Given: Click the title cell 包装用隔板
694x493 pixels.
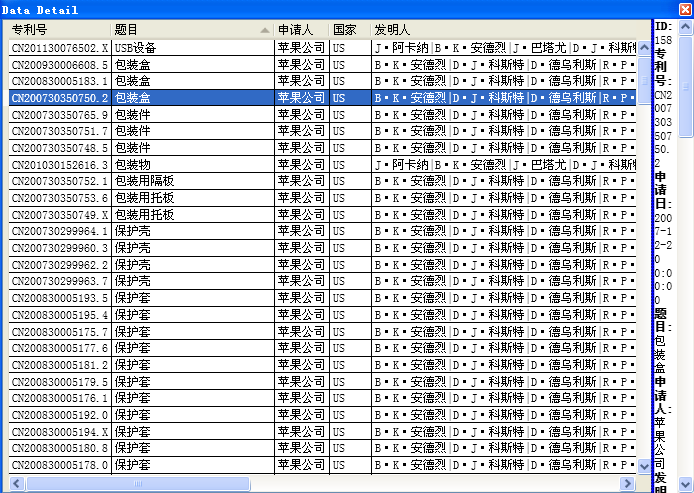Looking at the screenshot, I should [x=193, y=181].
